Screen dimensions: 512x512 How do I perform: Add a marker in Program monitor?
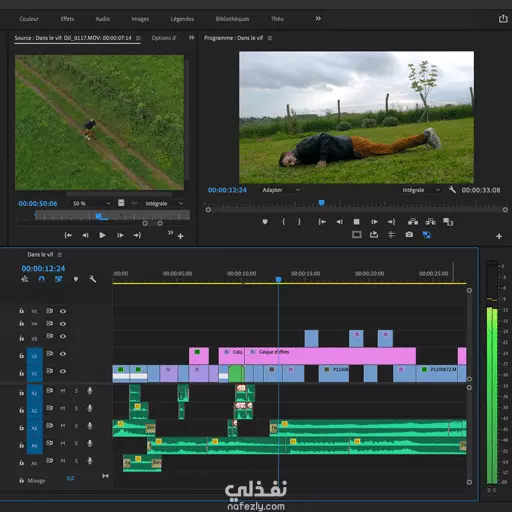[265, 222]
